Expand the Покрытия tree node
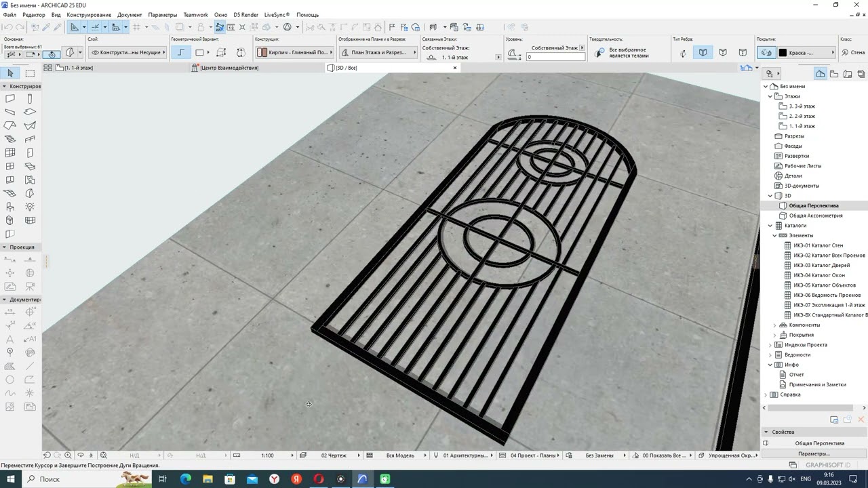 point(775,335)
